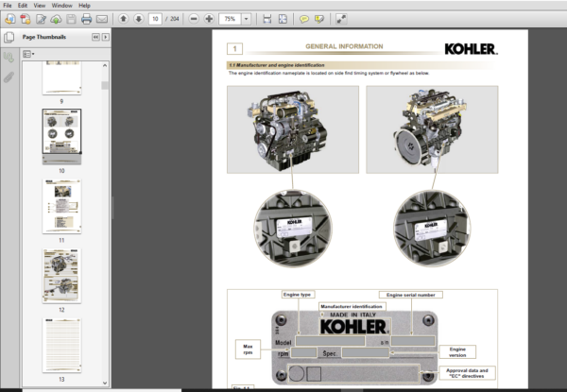Go to next page with down arrow
The height and width of the screenshot is (392, 567).
click(139, 19)
